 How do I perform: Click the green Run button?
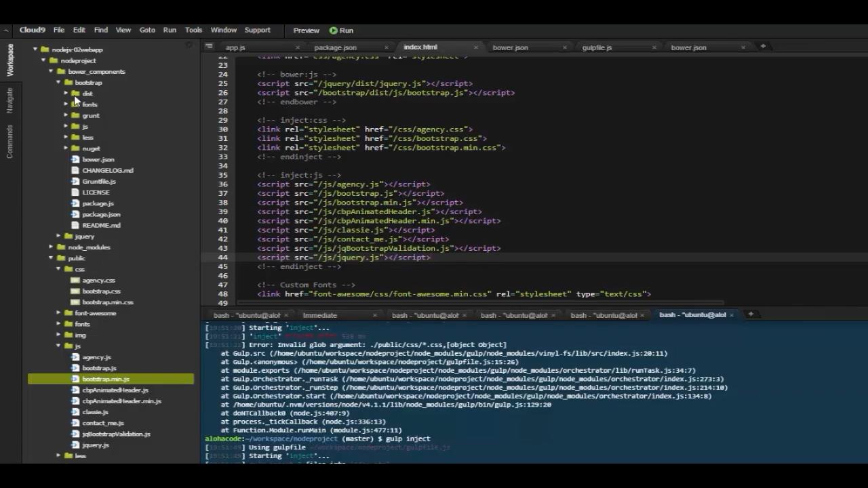pos(342,30)
